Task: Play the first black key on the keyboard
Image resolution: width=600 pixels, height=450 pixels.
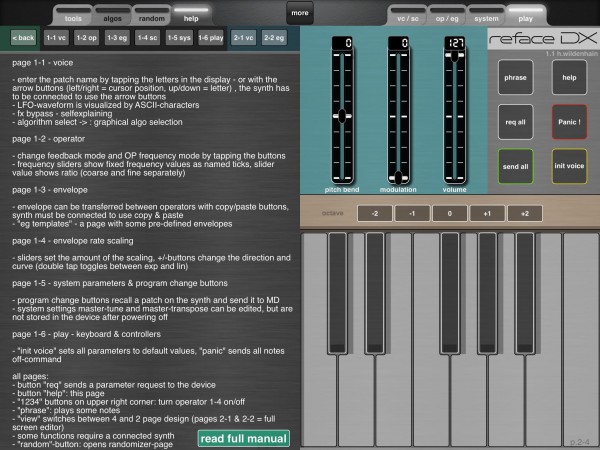Action: tap(337, 293)
